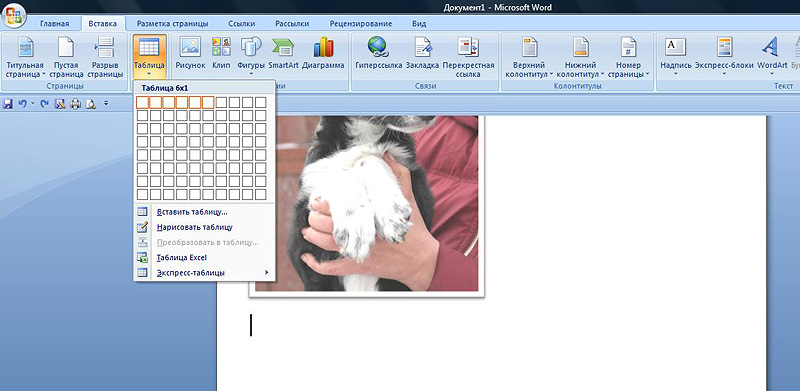
Task: Switch to the Главная tab
Action: [55, 23]
